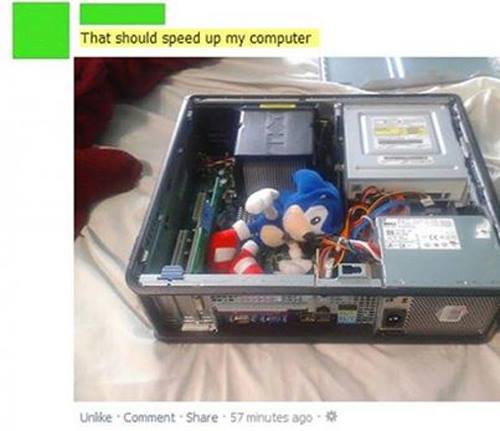Click the silver optical drive in the photo
The width and height of the screenshot is (500, 431).
pyautogui.click(x=402, y=148)
